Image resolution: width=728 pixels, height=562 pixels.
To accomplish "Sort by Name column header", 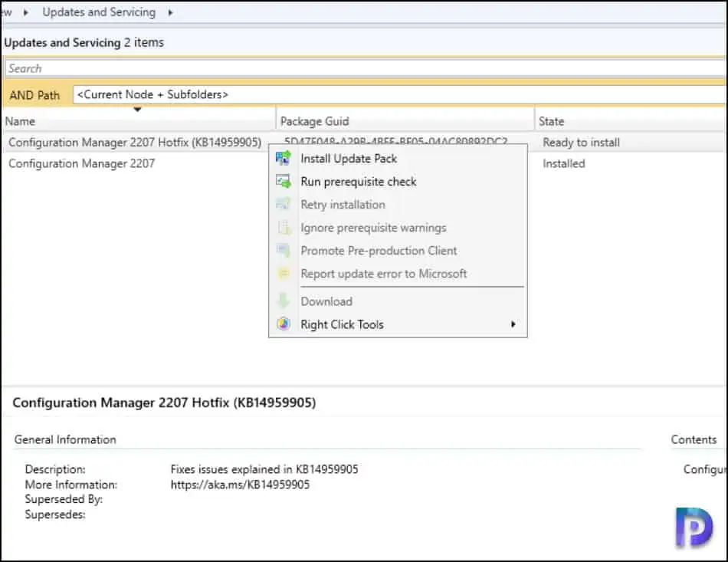I will (139, 121).
